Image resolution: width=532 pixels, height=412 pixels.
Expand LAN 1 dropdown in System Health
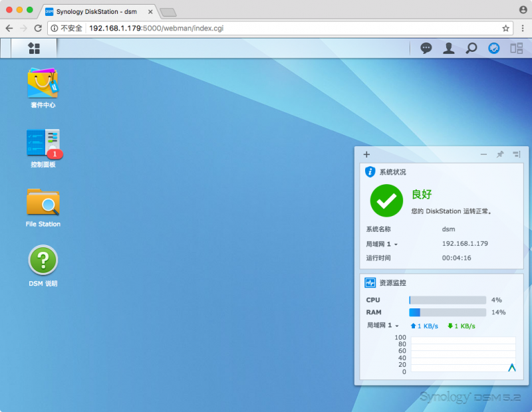point(382,244)
